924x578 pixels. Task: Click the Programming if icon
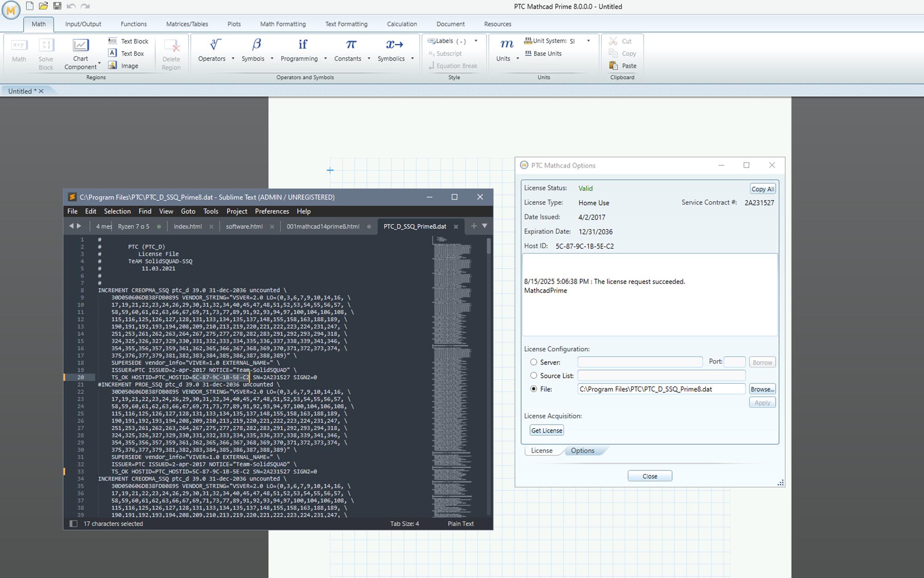coord(303,44)
